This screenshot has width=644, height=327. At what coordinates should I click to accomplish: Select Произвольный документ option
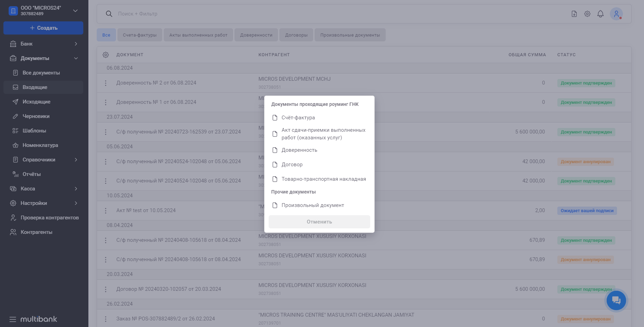pyautogui.click(x=313, y=205)
